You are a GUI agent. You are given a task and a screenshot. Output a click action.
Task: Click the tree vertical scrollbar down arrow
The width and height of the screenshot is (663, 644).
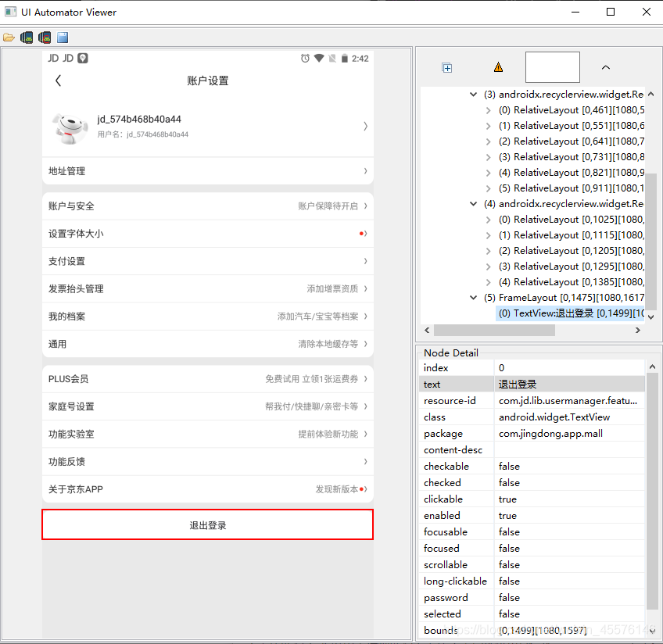(651, 317)
